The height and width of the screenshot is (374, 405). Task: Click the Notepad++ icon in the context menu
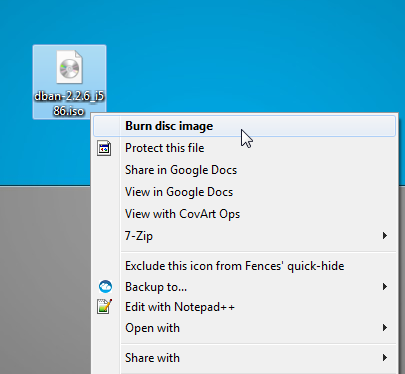pyautogui.click(x=104, y=307)
